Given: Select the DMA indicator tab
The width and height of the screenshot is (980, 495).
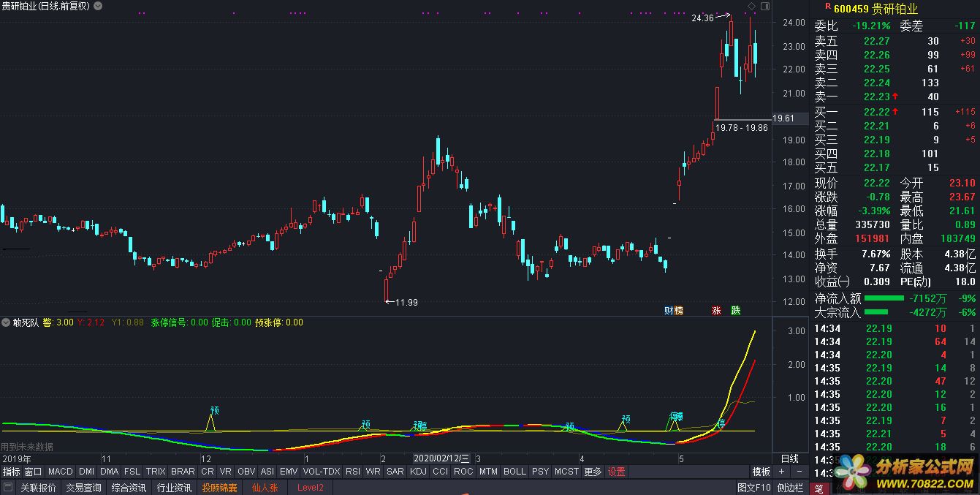Looking at the screenshot, I should [x=110, y=472].
